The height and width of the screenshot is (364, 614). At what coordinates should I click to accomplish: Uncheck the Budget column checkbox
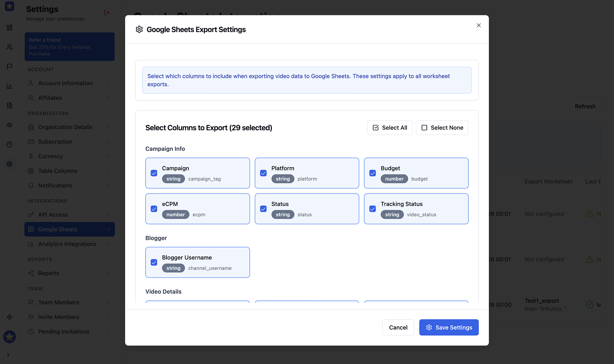pyautogui.click(x=372, y=173)
